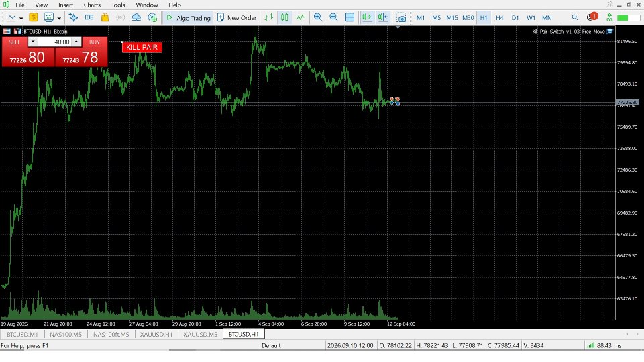The height and width of the screenshot is (362, 644).
Task: Increase lot volume with up arrow
Action: pyautogui.click(x=76, y=42)
